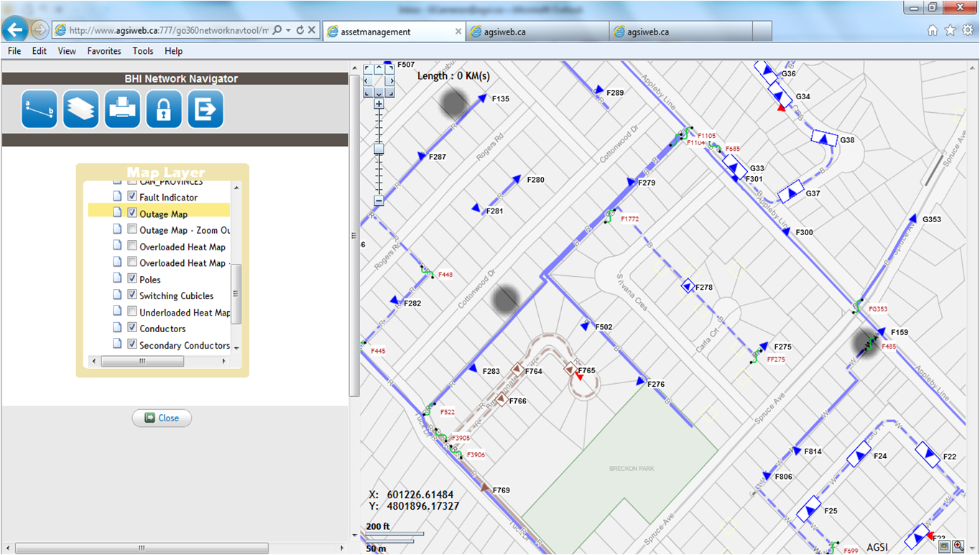Switch to the second agsiweb.ca tab

pyautogui.click(x=537, y=32)
